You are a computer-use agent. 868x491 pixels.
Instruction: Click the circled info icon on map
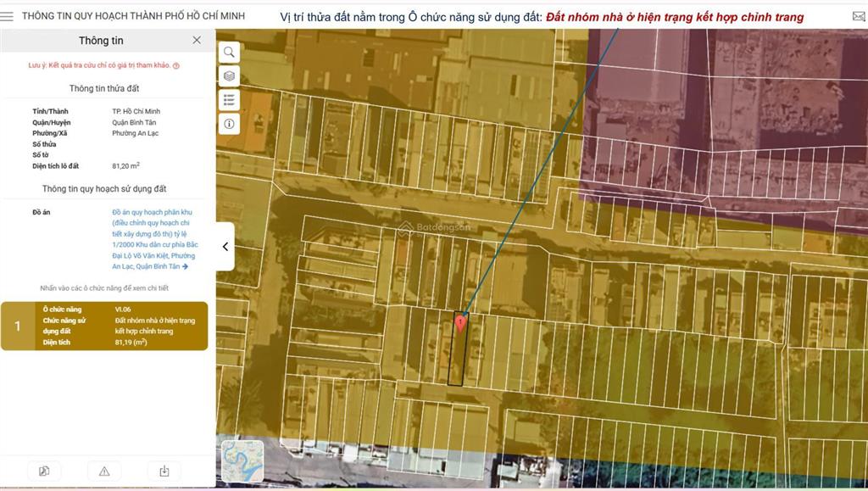click(x=229, y=124)
